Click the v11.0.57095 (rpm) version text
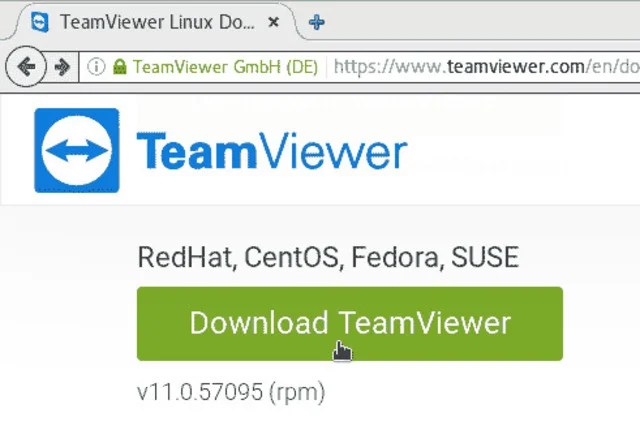The image size is (640, 430). point(231,392)
